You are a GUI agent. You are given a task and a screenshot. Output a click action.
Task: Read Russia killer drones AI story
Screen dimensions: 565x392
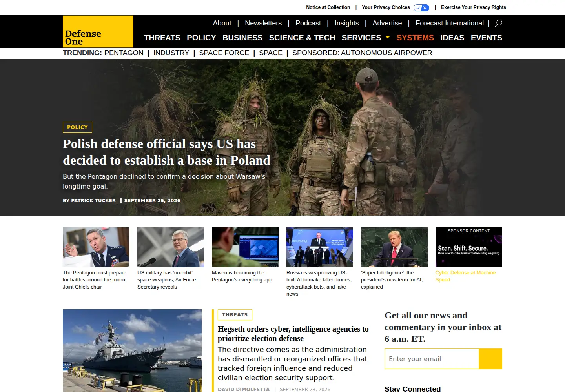tap(319, 283)
